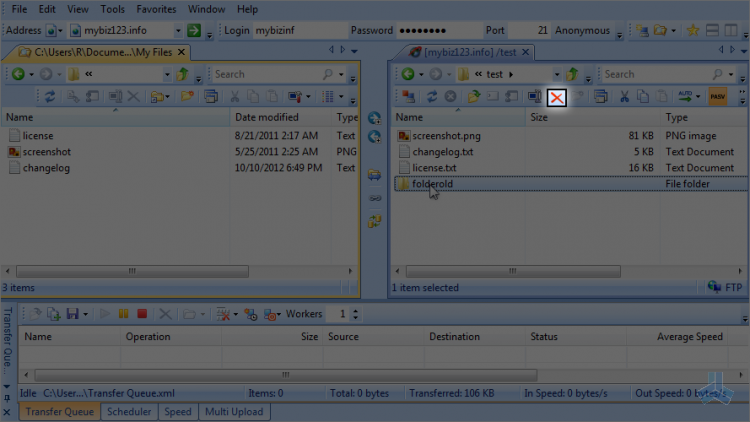Open the address mybiz123.info dropdown arrow
Viewport: 750px width, 422px height.
click(178, 31)
